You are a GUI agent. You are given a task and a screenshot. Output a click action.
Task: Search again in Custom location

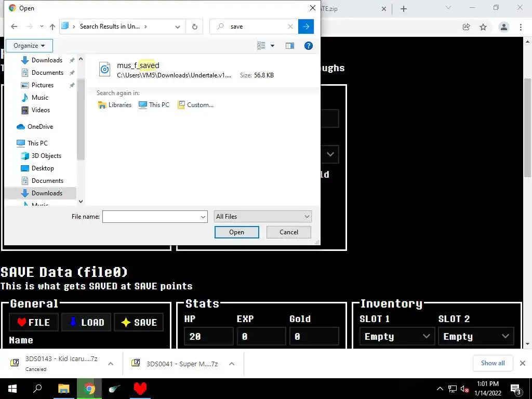(195, 105)
